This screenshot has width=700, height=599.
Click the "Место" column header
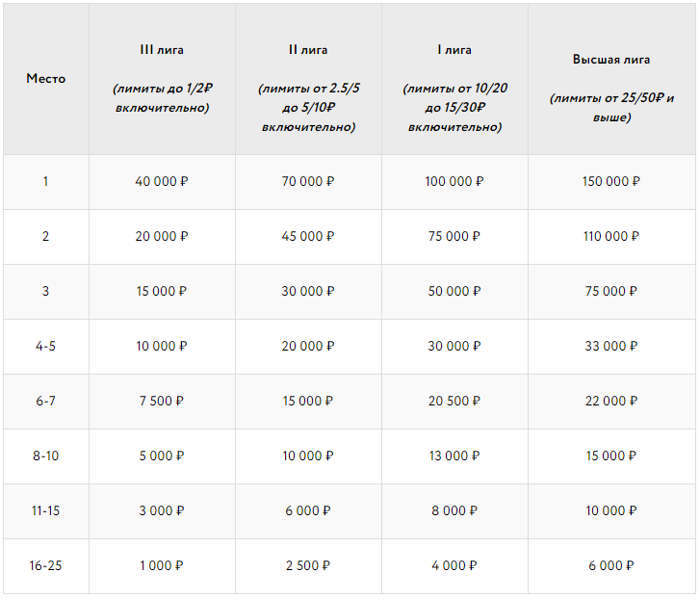[x=45, y=78]
